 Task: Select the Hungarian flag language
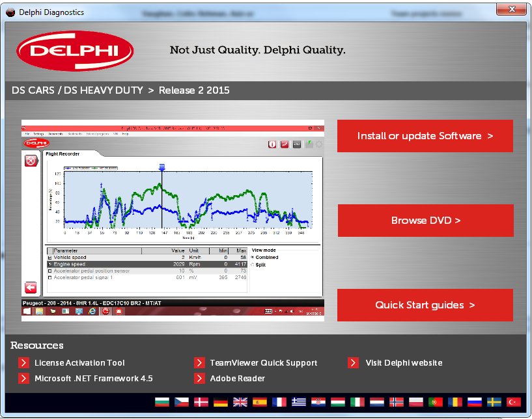(x=338, y=402)
